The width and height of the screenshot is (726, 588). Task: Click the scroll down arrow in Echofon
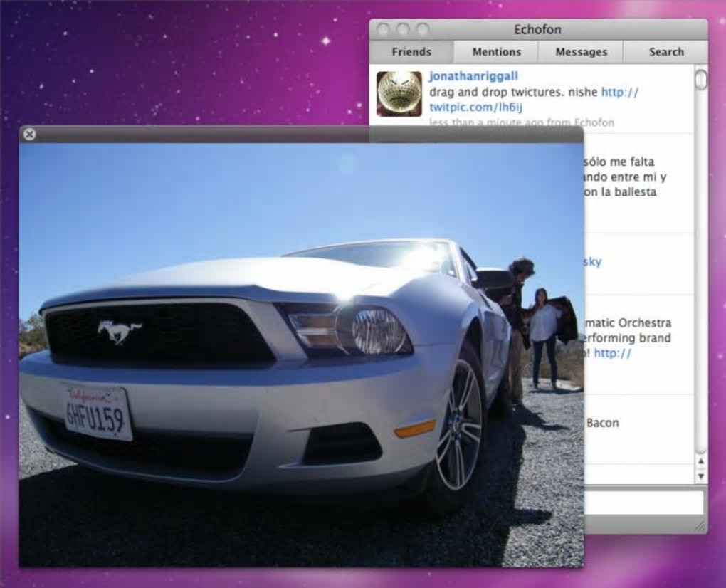(701, 476)
